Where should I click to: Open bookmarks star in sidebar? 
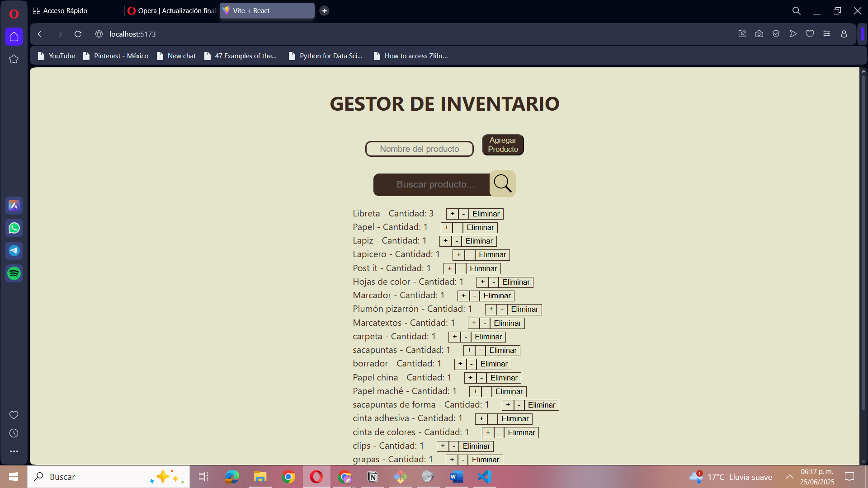[14, 59]
